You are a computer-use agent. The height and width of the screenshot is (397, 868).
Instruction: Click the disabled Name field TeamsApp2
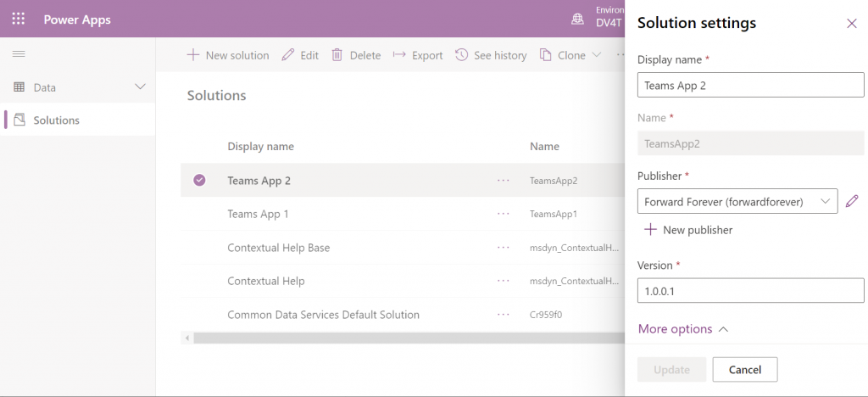pyautogui.click(x=750, y=143)
